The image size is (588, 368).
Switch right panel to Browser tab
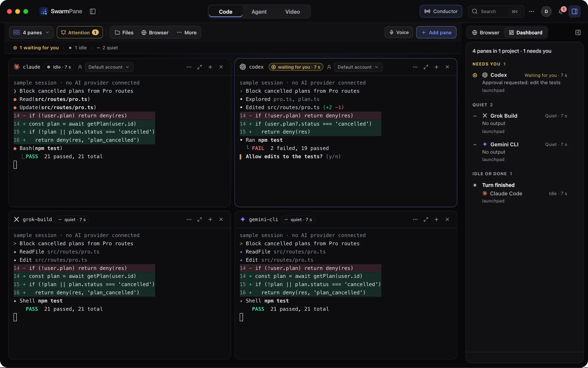[486, 32]
